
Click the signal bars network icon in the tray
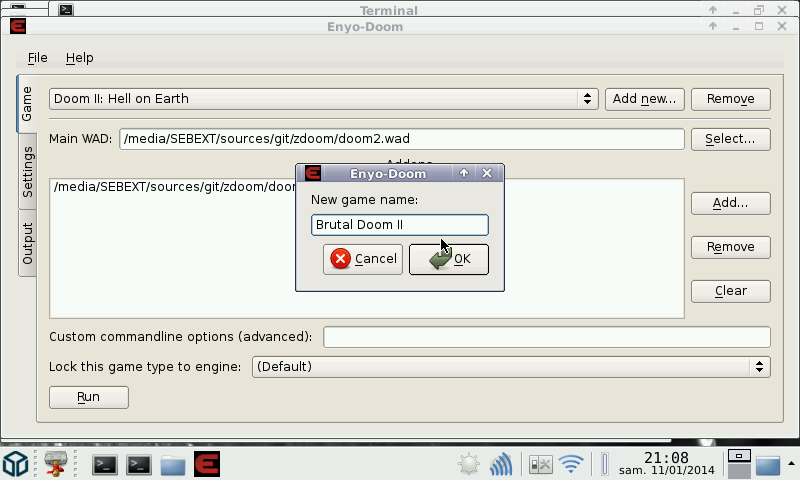[501, 464]
